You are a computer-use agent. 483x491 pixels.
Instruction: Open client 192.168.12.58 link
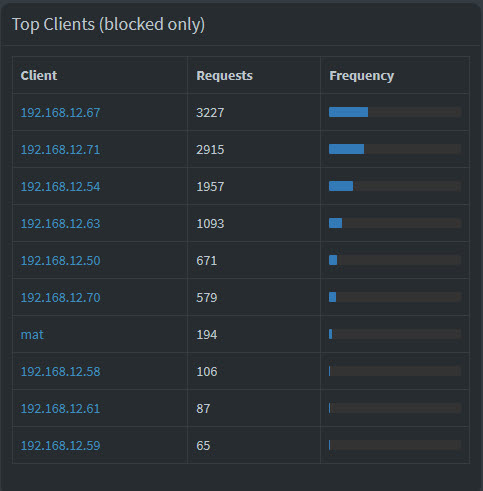[60, 372]
